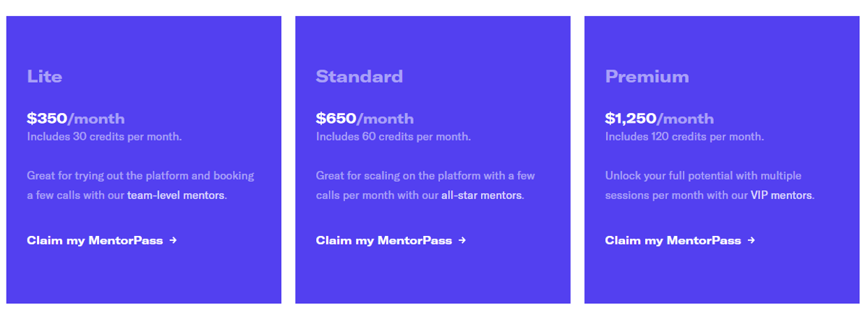Click the highlighted all-star mentors text
868x312 pixels.
click(481, 195)
